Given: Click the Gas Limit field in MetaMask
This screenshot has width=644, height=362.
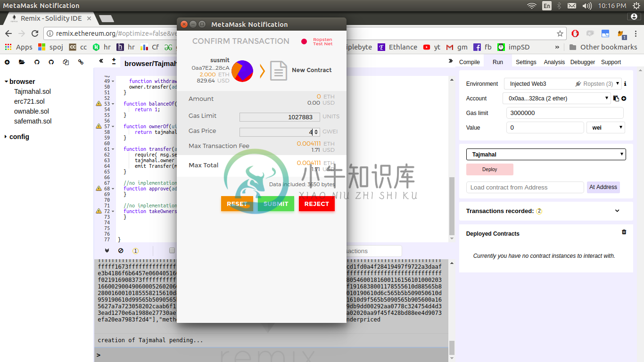Looking at the screenshot, I should coord(280,117).
